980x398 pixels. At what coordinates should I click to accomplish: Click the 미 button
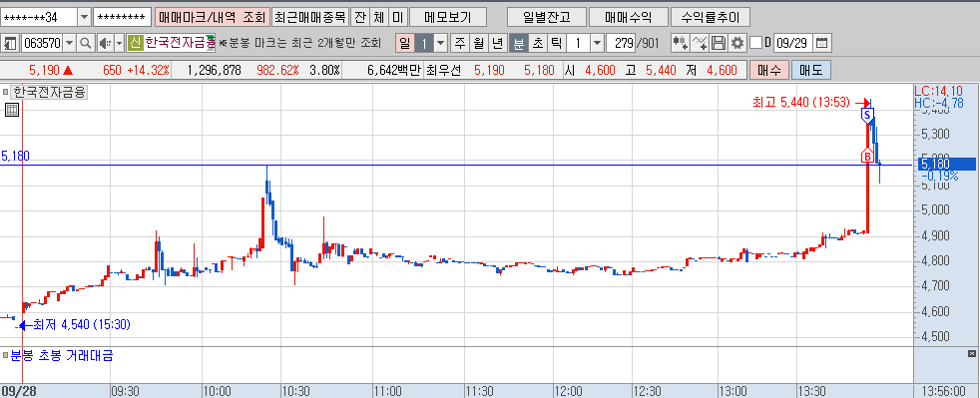397,17
